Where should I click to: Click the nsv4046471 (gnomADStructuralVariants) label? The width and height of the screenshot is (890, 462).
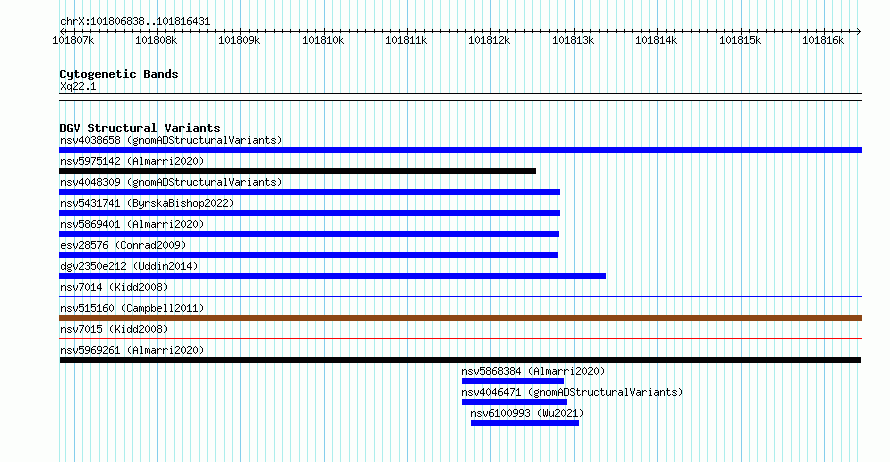572,392
